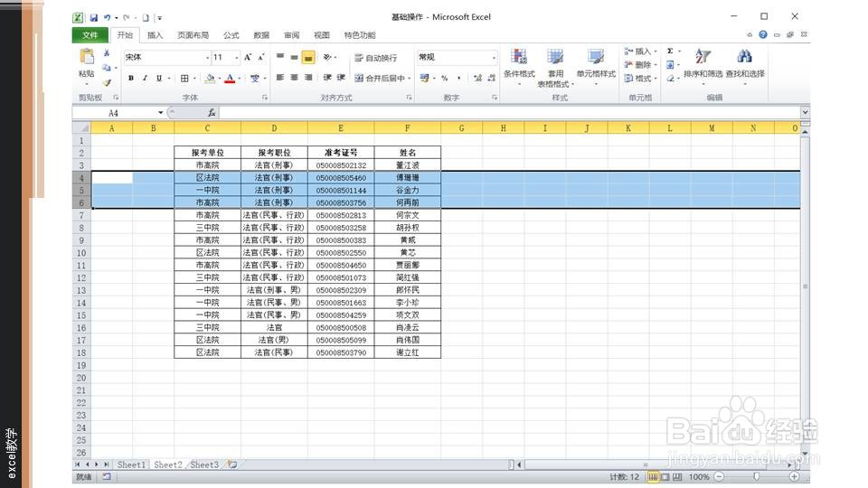Decrease font size with small A icon
868x488 pixels.
[260, 57]
